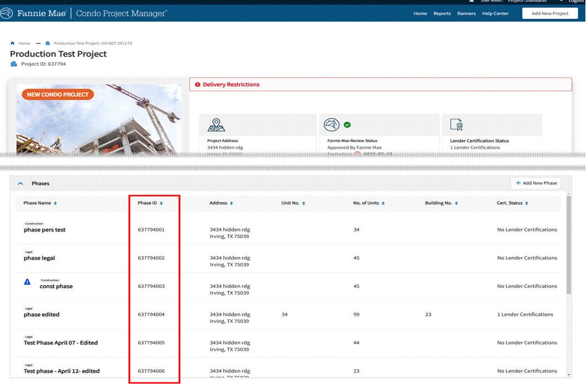The height and width of the screenshot is (384, 588).
Task: Open the const phase row
Action: (288, 287)
